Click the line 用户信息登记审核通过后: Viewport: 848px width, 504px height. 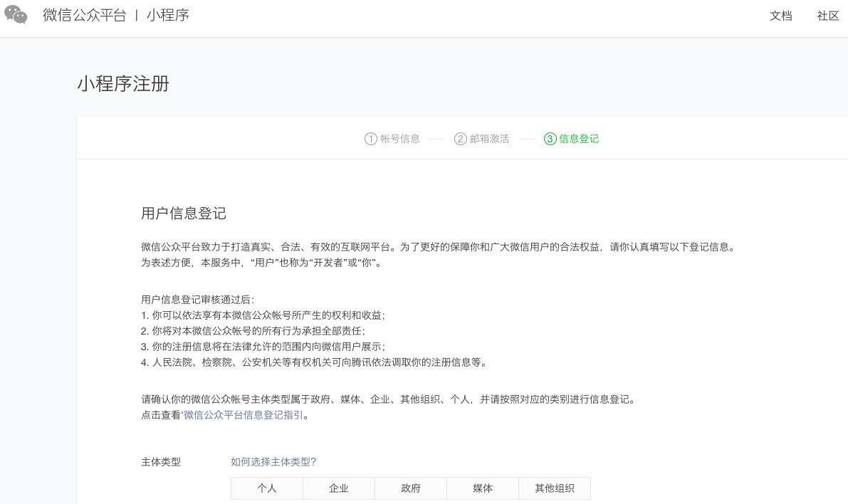(x=197, y=300)
